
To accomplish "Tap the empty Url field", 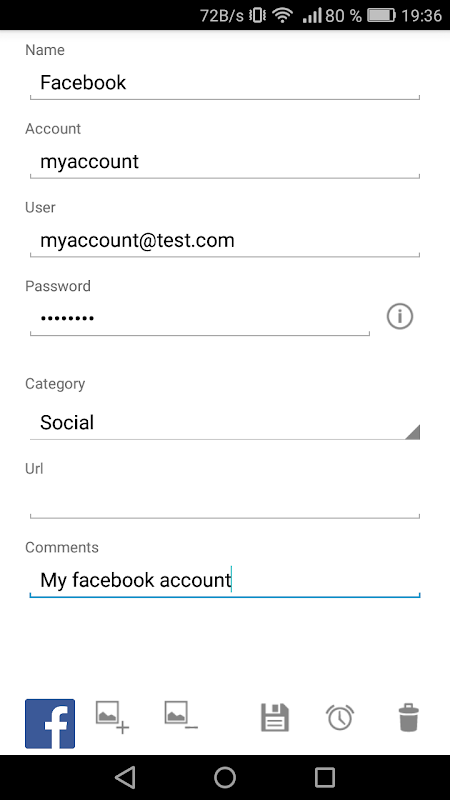I will tap(224, 502).
